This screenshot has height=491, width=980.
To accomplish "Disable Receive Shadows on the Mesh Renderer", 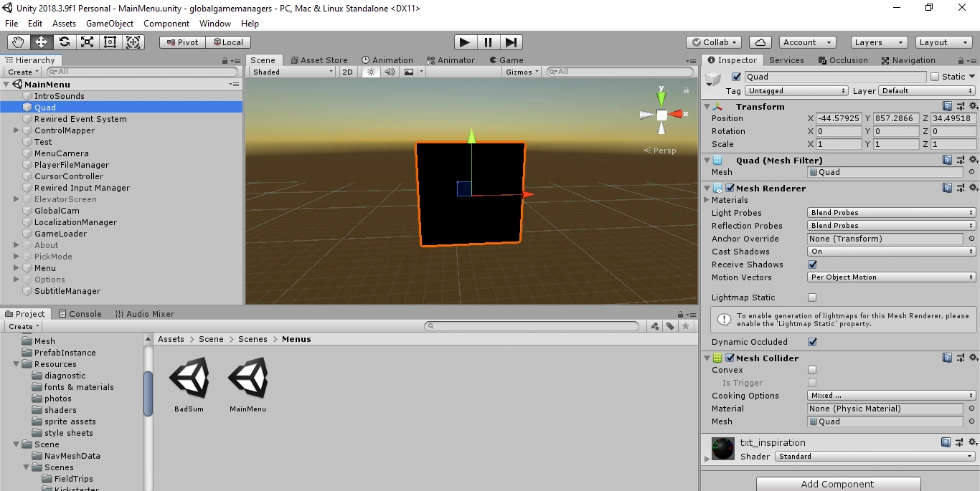I will (x=814, y=264).
